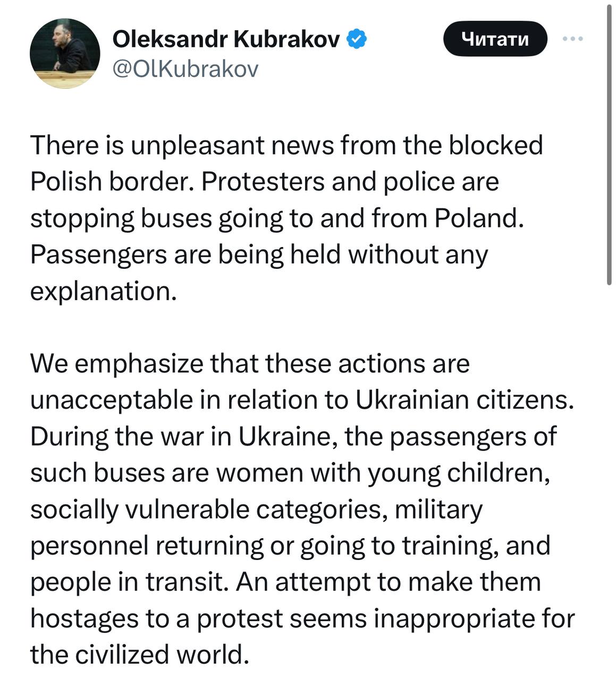Click the blue verified badge
Image resolution: width=616 pixels, height=680 pixels.
357,39
